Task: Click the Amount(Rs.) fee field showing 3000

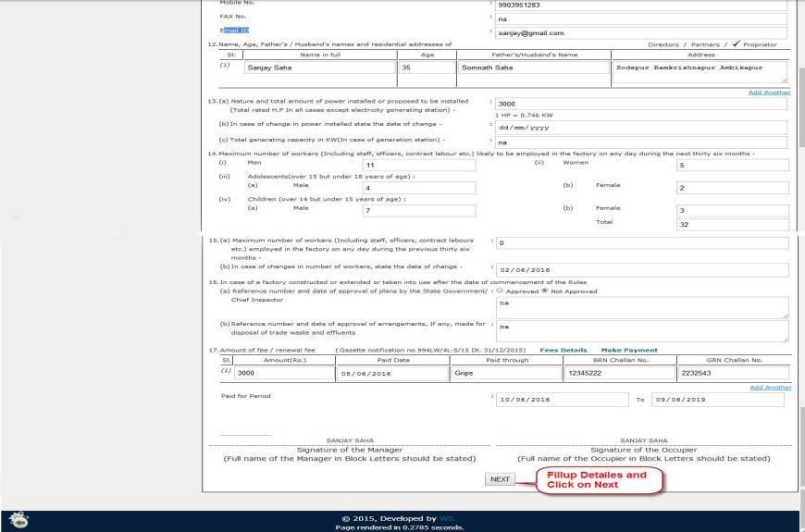Action: (x=284, y=373)
